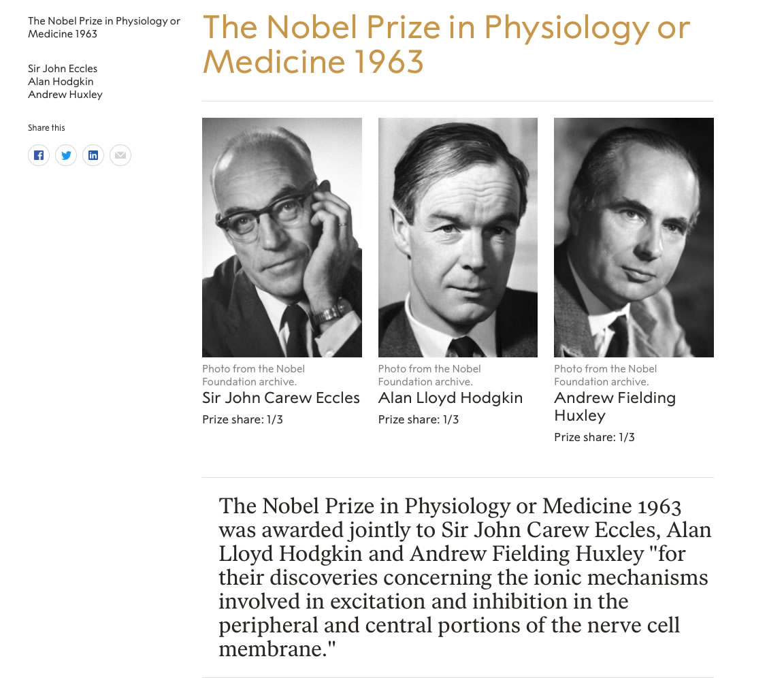784x678 pixels.
Task: Open the Alan Lloyd Hodgkin name link
Action: [x=451, y=398]
